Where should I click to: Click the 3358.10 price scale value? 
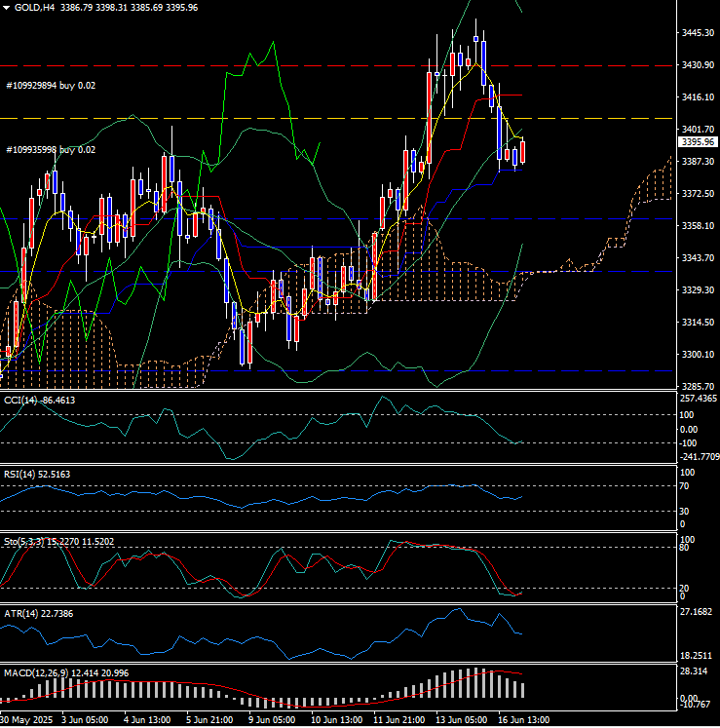(x=698, y=225)
